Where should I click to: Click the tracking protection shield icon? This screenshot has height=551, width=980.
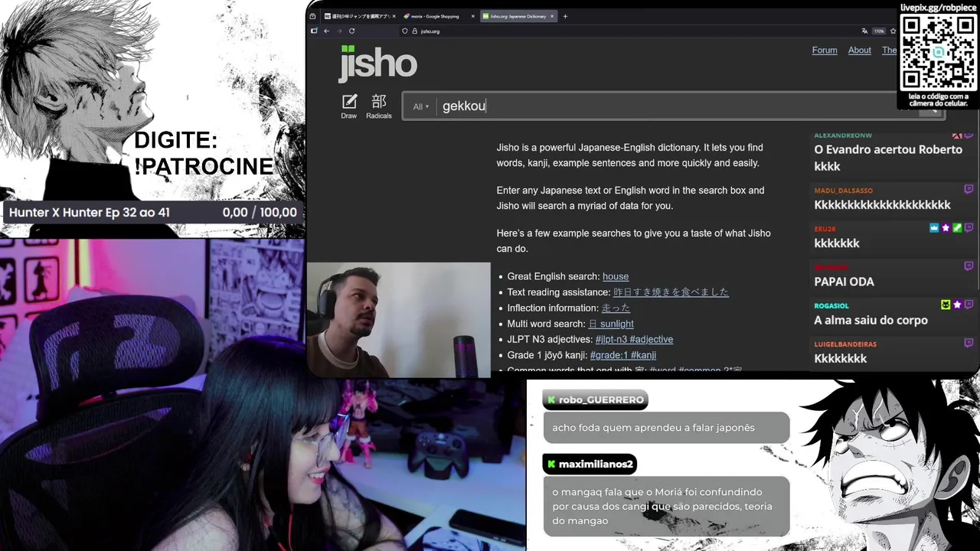[x=404, y=31]
